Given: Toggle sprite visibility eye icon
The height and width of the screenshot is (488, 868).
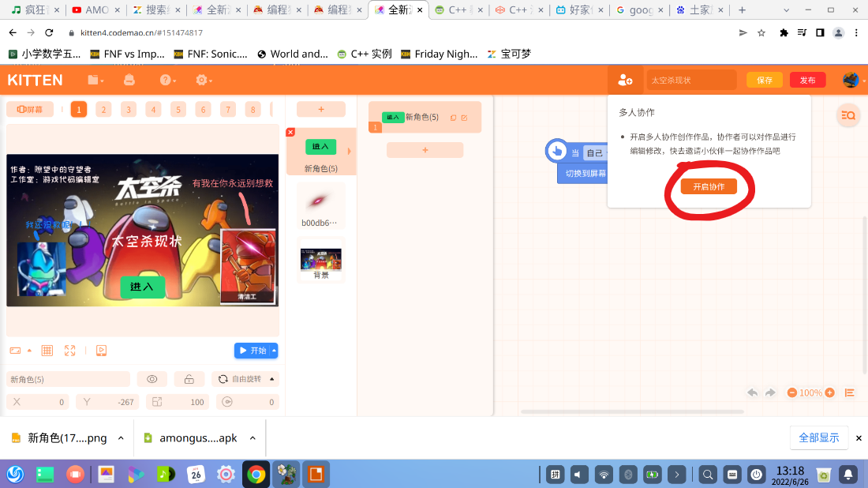Looking at the screenshot, I should point(152,380).
